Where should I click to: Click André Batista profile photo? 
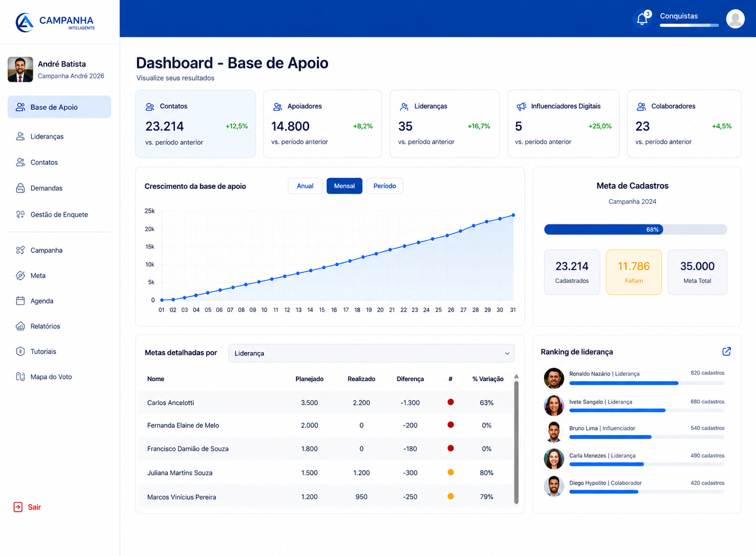click(20, 69)
